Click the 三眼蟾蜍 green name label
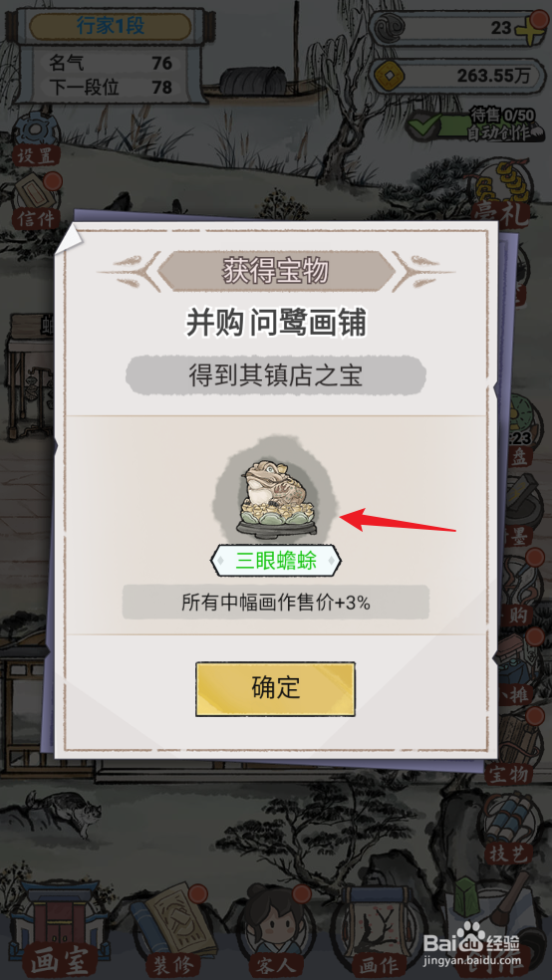The height and width of the screenshot is (980, 552). pos(276,561)
